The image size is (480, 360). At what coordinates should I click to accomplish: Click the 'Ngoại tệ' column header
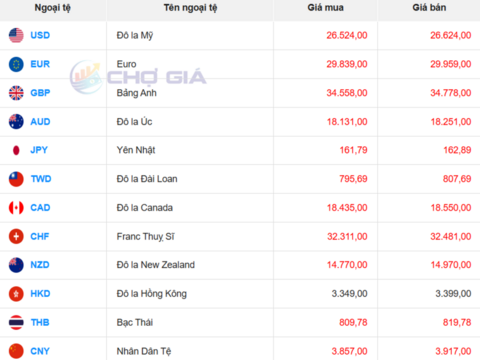53,8
